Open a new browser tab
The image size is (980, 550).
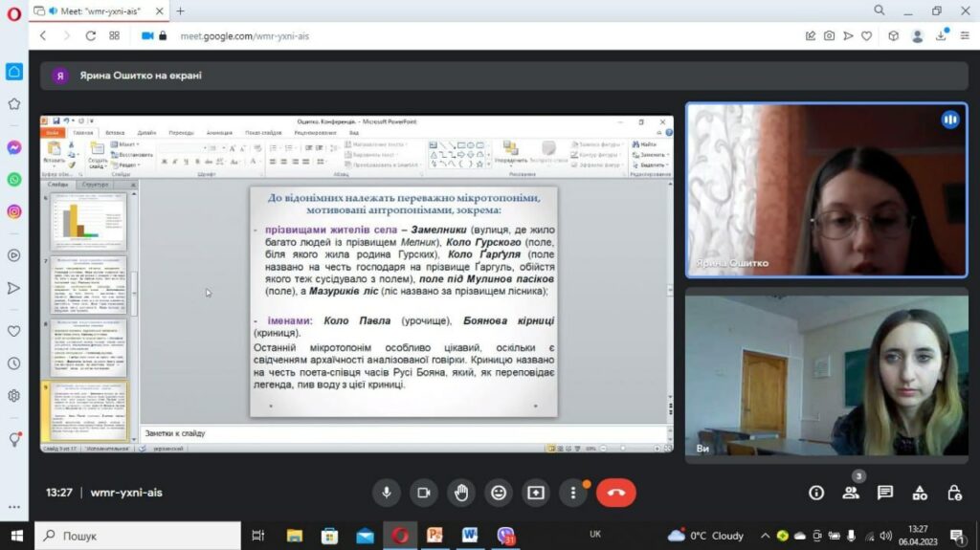(x=181, y=11)
